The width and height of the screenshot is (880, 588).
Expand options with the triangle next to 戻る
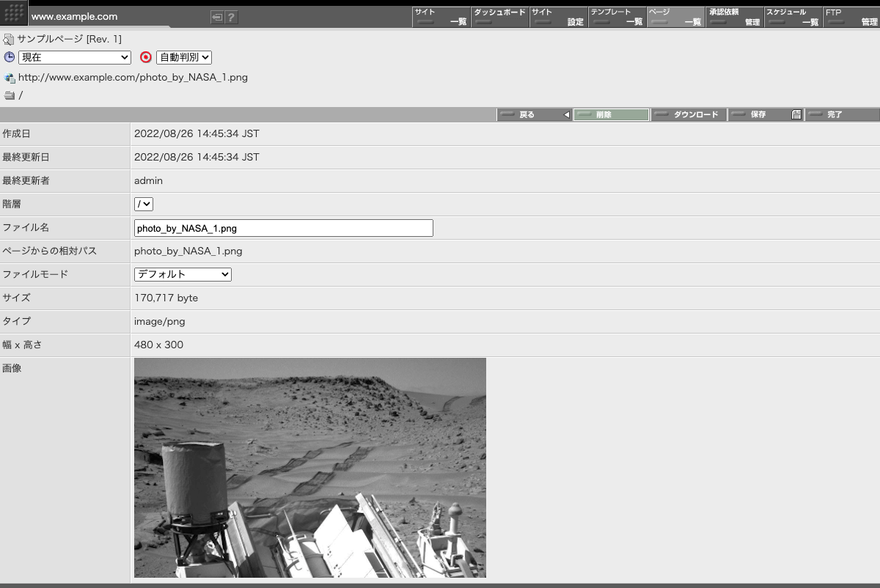pyautogui.click(x=568, y=114)
